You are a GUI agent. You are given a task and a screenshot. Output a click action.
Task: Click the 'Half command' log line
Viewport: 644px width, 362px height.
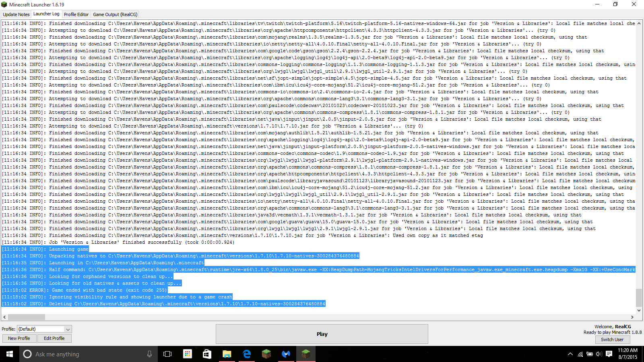point(318,269)
